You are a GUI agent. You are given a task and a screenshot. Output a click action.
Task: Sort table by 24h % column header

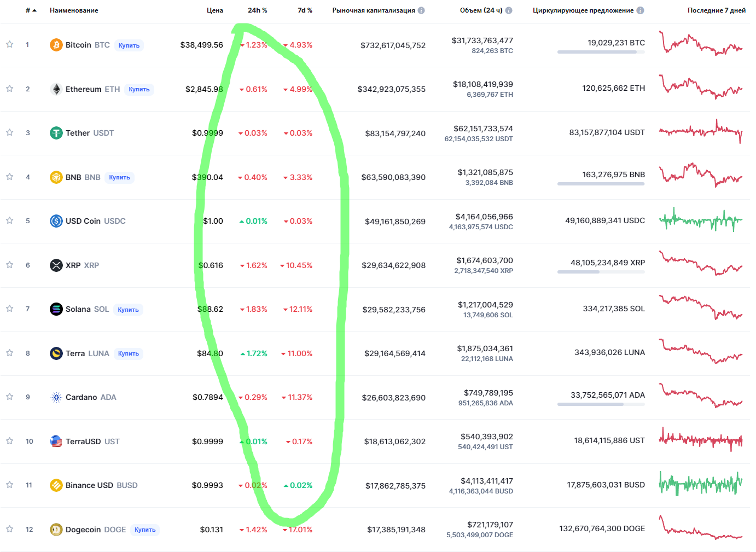point(258,10)
